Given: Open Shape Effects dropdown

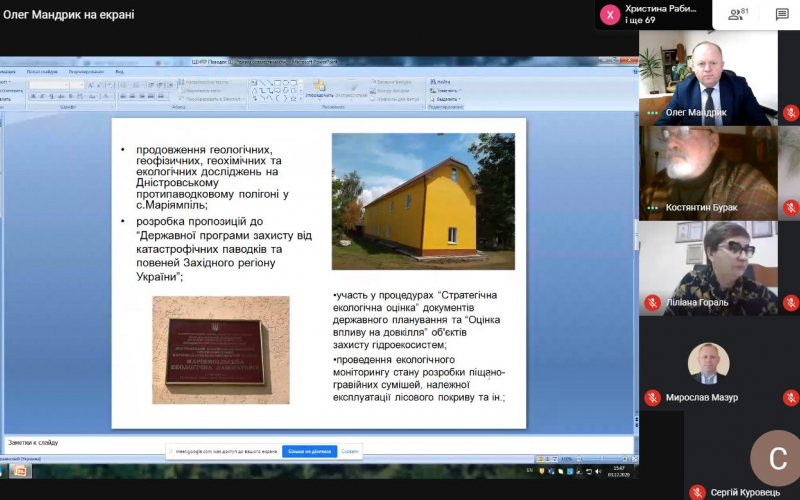Looking at the screenshot, I should pos(395,99).
